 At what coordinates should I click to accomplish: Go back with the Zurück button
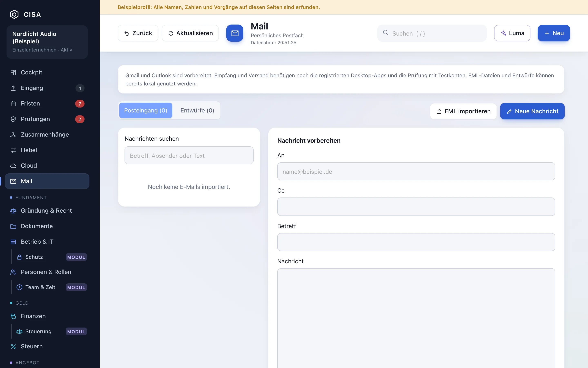coord(138,33)
